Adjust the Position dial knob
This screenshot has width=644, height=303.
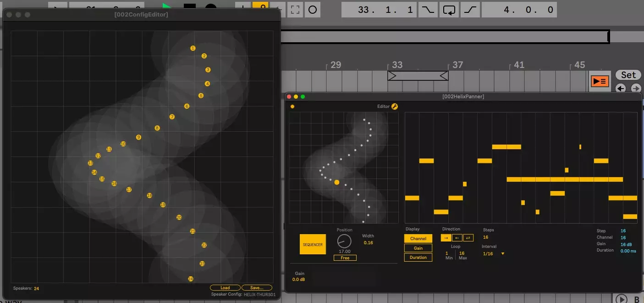tap(344, 241)
